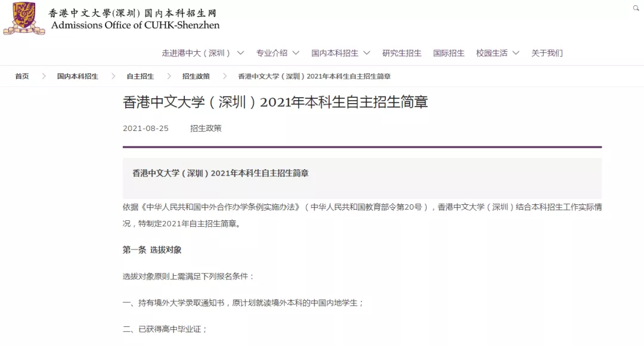Expand the chevron beside 专业介绍
The image size is (644, 346).
coord(296,53)
